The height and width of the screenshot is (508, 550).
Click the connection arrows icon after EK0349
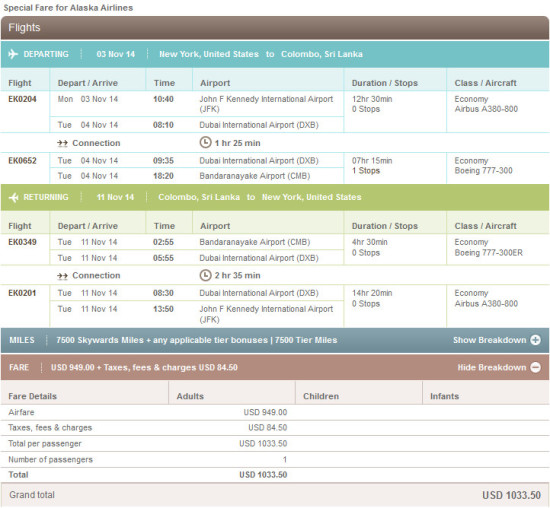tap(62, 276)
